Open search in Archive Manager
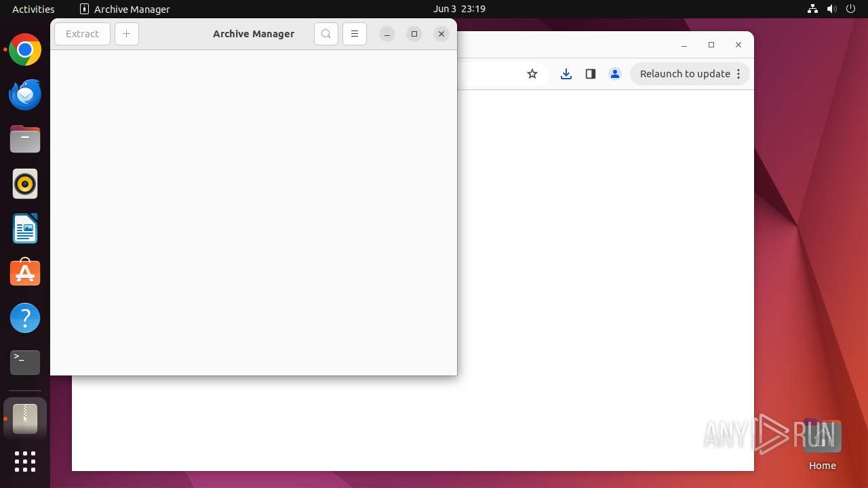868x488 pixels. click(326, 34)
